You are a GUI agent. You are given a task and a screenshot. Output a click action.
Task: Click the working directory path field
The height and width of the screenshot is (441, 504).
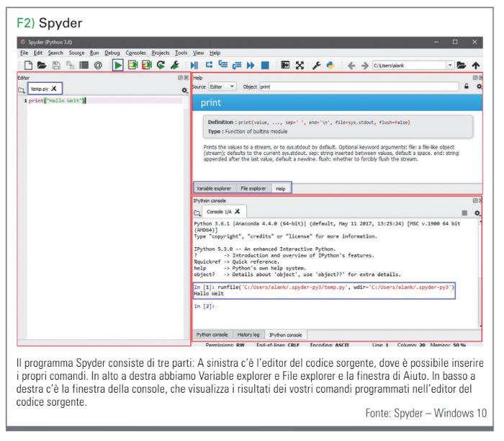(x=409, y=66)
